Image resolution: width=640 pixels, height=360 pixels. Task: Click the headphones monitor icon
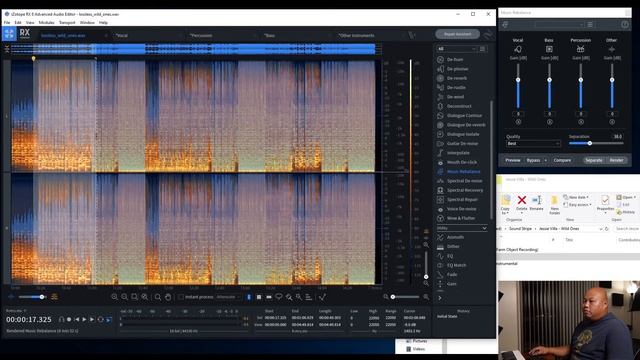(61, 320)
